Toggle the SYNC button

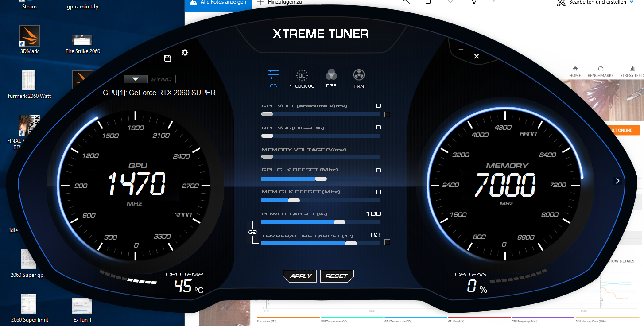161,79
